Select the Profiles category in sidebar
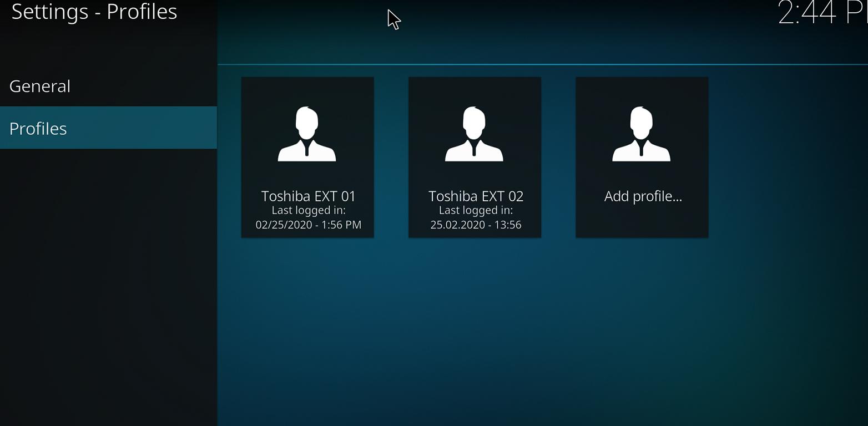The image size is (868, 426). tap(108, 128)
